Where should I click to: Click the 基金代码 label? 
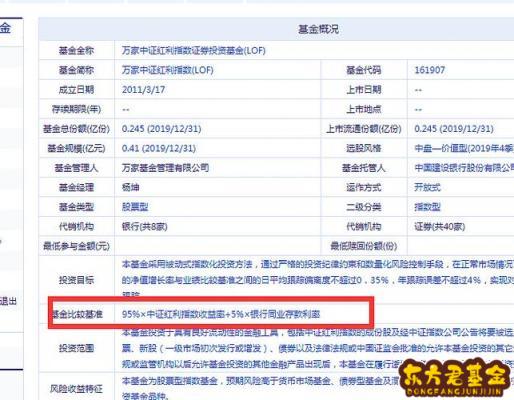click(364, 70)
